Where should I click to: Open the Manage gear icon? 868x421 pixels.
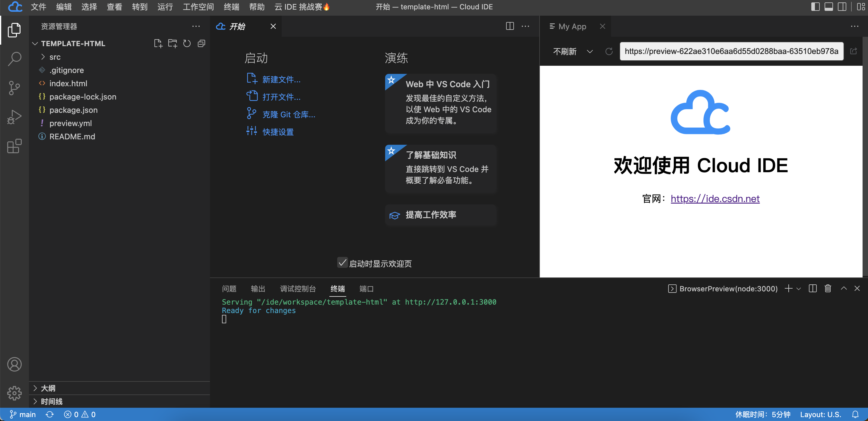pos(14,393)
